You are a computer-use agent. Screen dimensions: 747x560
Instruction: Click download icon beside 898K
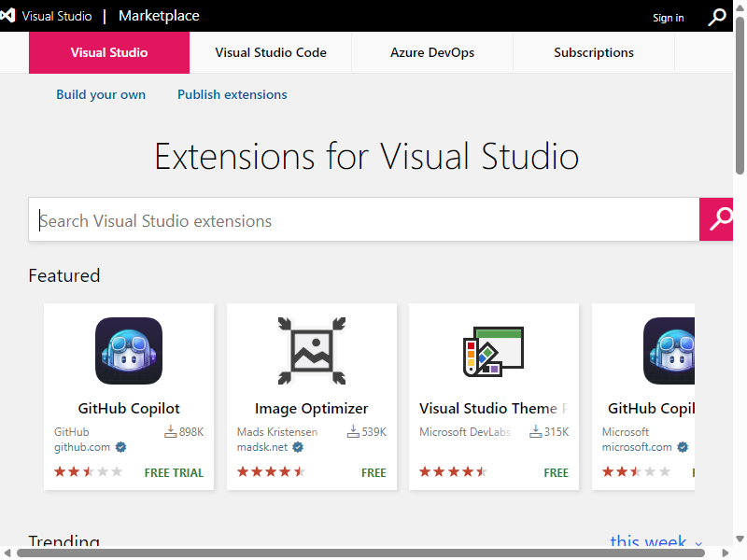click(x=170, y=431)
